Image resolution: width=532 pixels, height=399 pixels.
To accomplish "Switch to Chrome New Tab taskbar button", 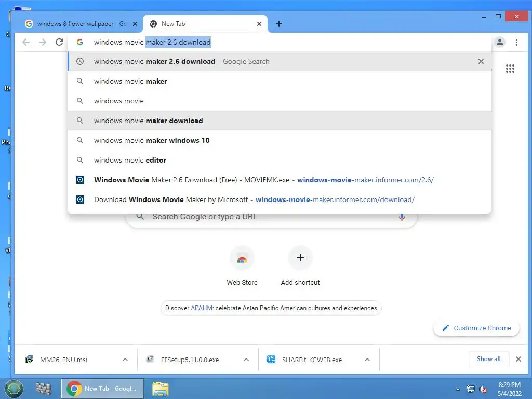I will (102, 389).
